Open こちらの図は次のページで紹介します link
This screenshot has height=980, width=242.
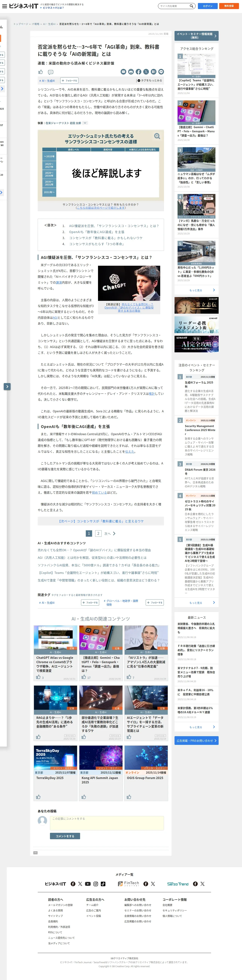click(x=101, y=208)
